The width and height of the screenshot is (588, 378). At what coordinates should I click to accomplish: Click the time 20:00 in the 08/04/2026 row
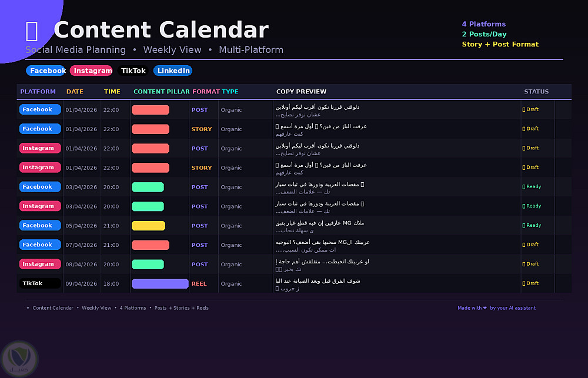[x=111, y=265]
